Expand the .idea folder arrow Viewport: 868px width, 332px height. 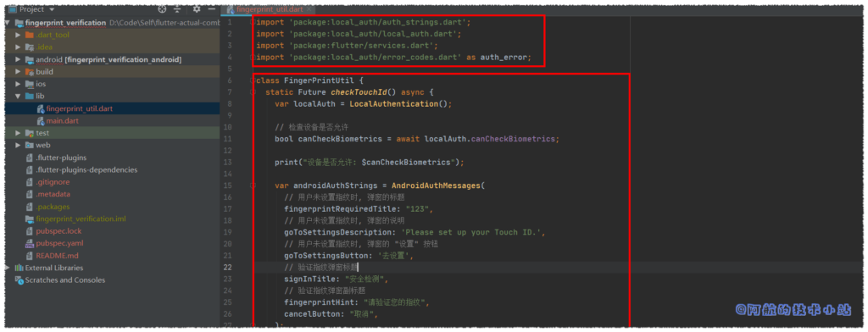(x=19, y=47)
